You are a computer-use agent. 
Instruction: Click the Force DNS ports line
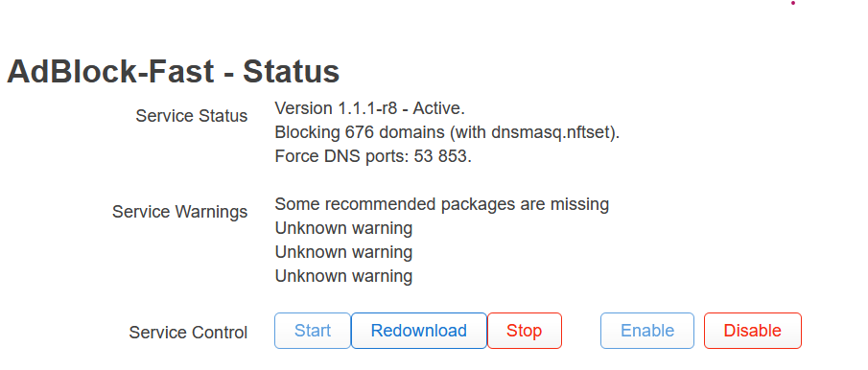click(373, 156)
